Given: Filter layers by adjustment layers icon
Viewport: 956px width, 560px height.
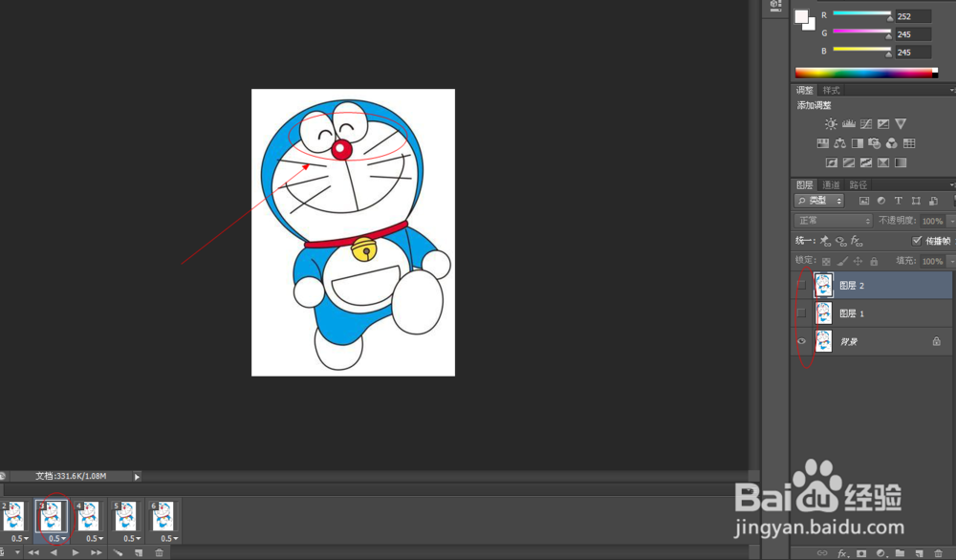Looking at the screenshot, I should point(881,201).
